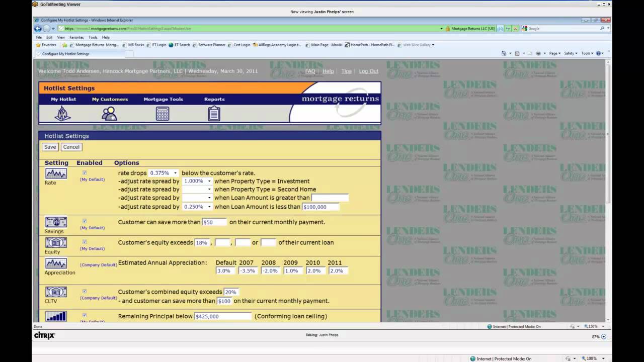Open the Mortgage Tools calculator icon
This screenshot has width=644, height=362.
163,114
